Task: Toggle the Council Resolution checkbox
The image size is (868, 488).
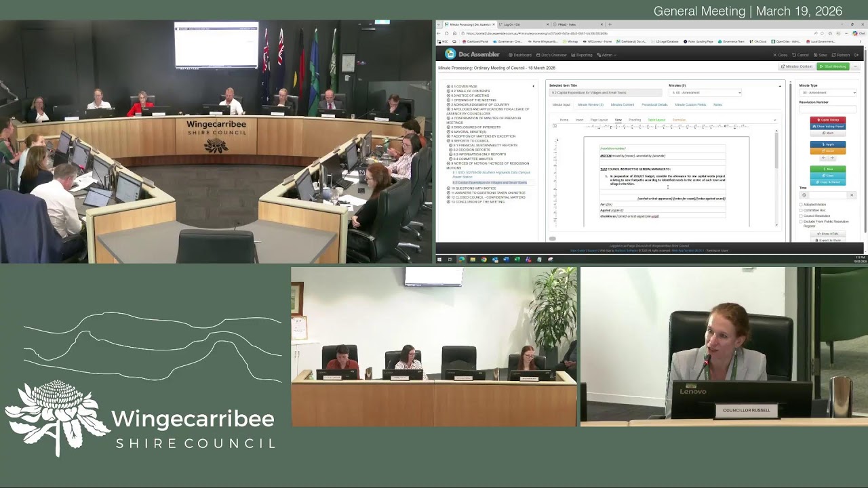Action: pyautogui.click(x=801, y=216)
